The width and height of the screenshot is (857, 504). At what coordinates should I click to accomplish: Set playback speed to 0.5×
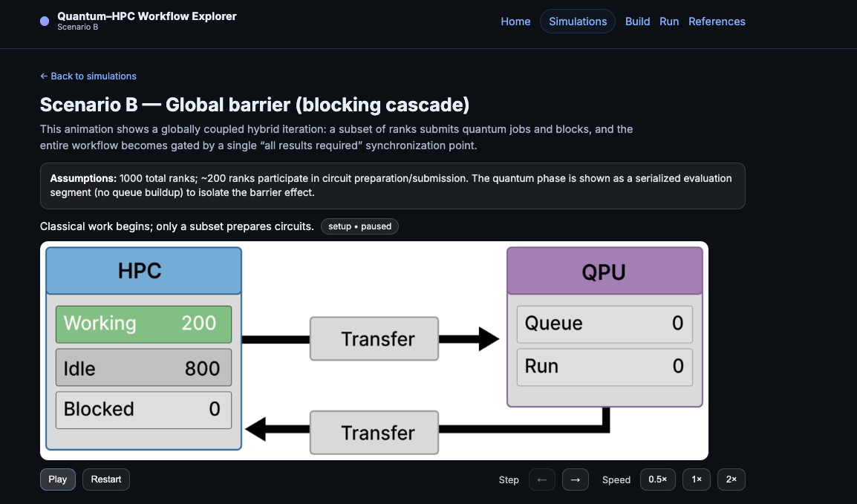pos(658,480)
